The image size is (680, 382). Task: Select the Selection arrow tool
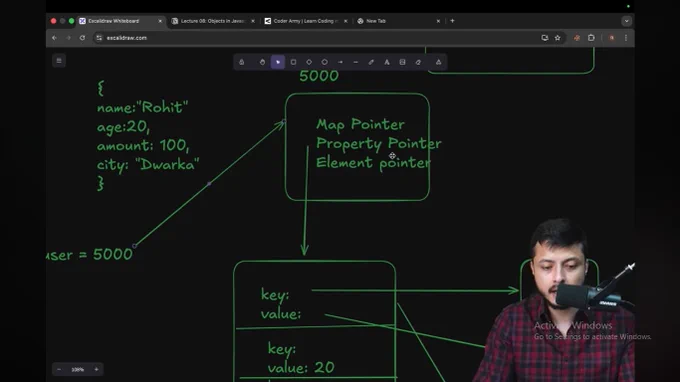(278, 62)
